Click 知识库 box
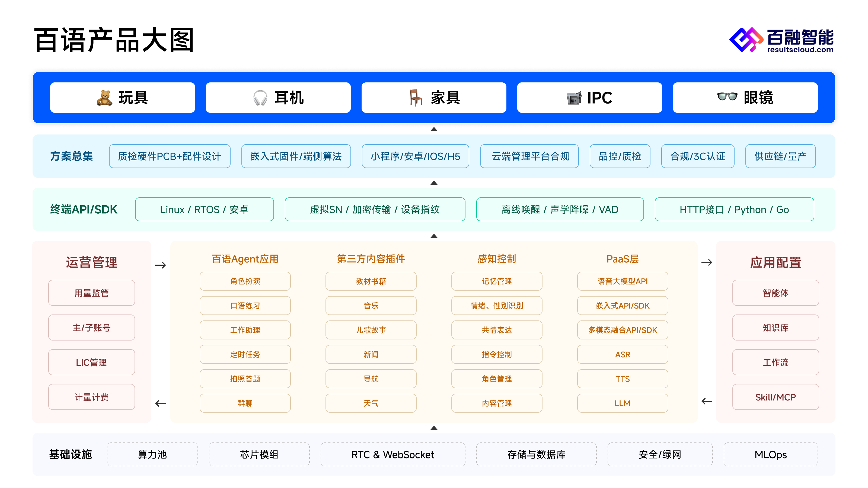The height and width of the screenshot is (488, 868). click(x=776, y=328)
